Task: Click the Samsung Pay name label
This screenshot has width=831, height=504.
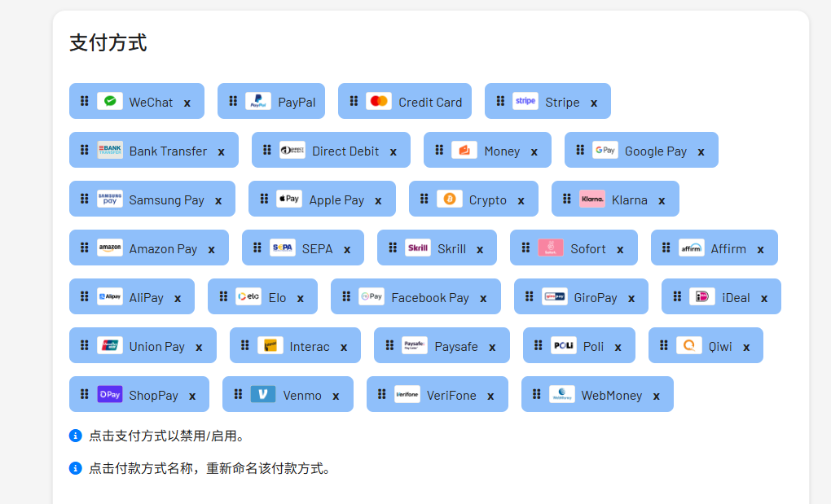Action: point(166,200)
